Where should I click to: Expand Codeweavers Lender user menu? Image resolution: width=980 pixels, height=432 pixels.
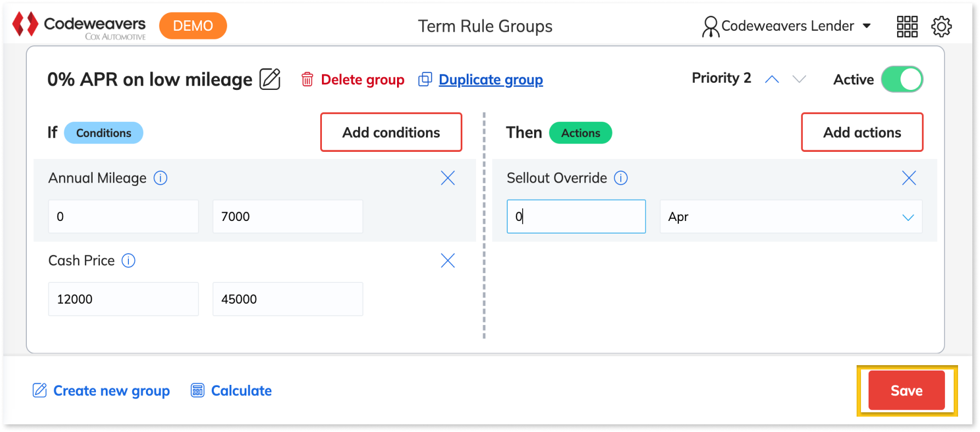[x=786, y=26]
